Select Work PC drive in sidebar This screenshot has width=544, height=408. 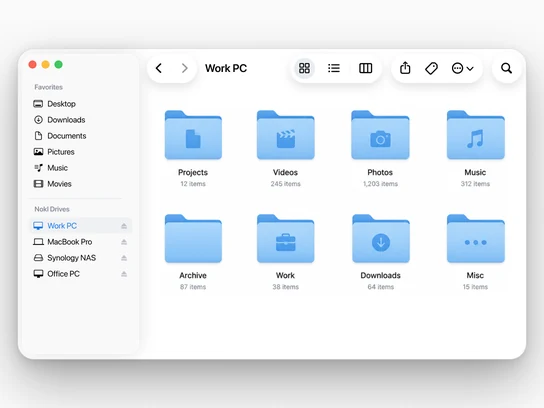80,226
